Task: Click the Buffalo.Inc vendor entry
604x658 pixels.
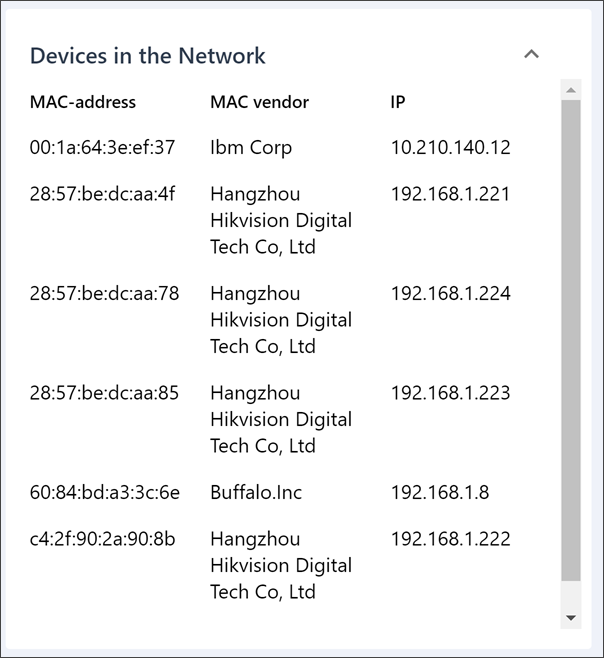Action: pyautogui.click(x=256, y=493)
